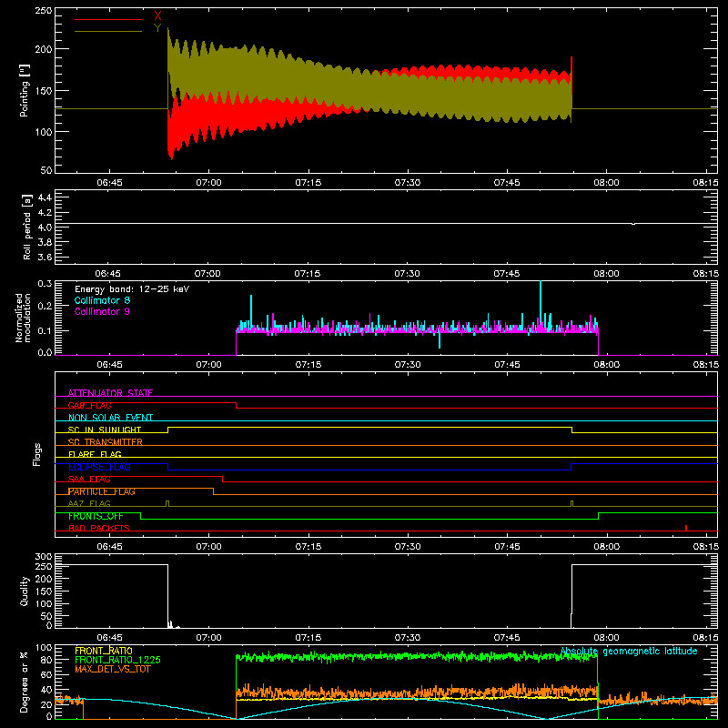The image size is (728, 728).
Task: Click the 200 tick on Pointing axis
Action: tap(44, 49)
